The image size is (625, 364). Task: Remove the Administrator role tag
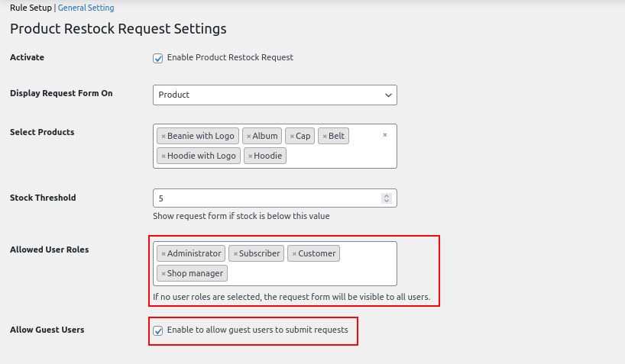pos(163,254)
